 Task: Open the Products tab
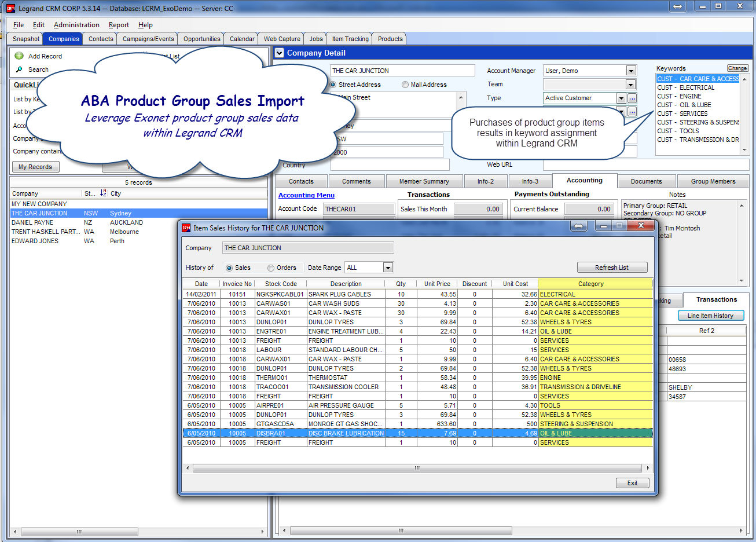pyautogui.click(x=390, y=39)
